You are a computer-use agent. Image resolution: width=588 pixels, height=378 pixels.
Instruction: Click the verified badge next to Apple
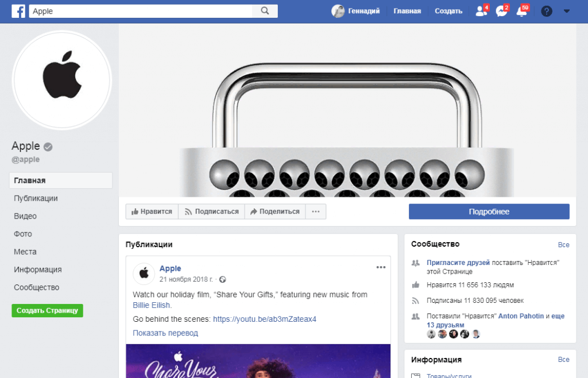tap(48, 147)
